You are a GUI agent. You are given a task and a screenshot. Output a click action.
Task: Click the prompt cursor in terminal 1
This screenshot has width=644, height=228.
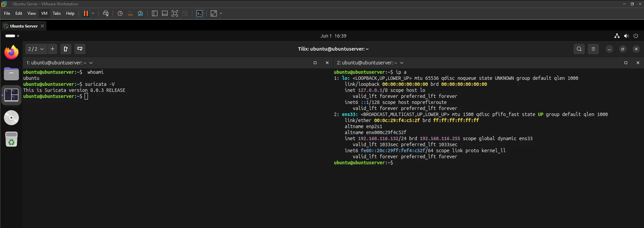[x=86, y=96]
